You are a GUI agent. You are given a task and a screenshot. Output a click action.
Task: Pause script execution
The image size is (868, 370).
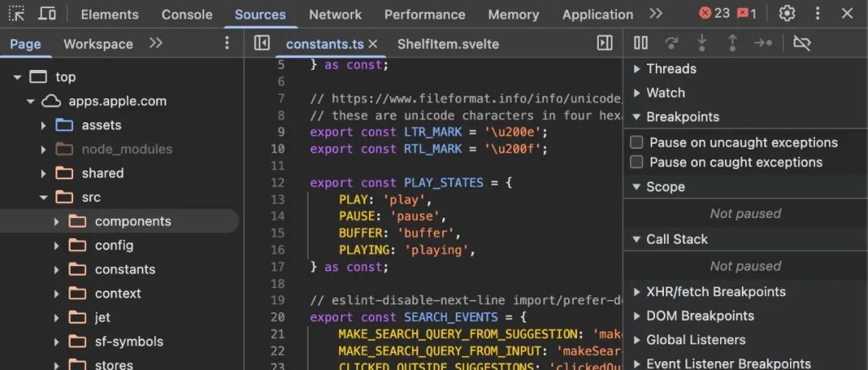tap(641, 43)
